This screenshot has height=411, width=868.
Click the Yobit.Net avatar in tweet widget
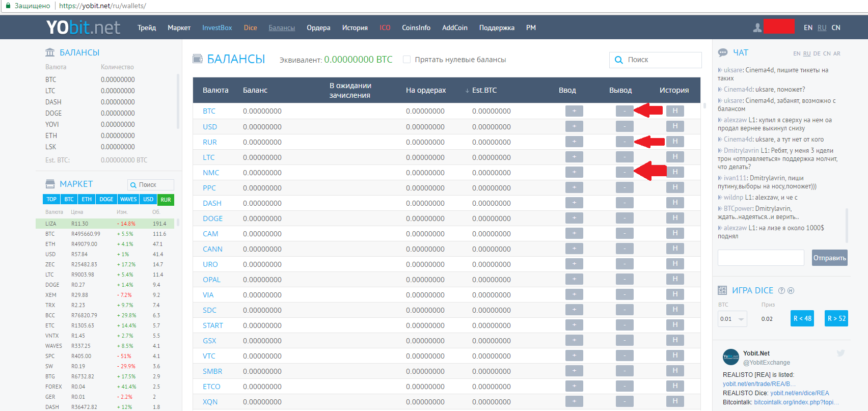click(x=731, y=357)
